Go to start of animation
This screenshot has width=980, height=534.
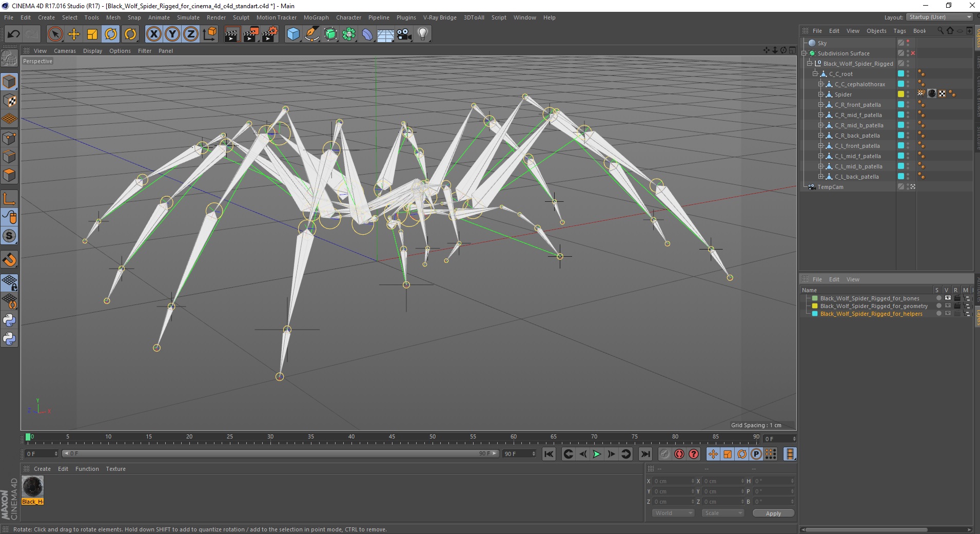click(549, 454)
